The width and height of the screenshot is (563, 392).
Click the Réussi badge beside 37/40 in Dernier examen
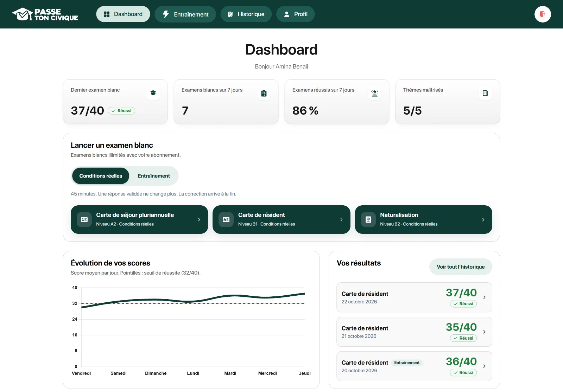pos(121,111)
